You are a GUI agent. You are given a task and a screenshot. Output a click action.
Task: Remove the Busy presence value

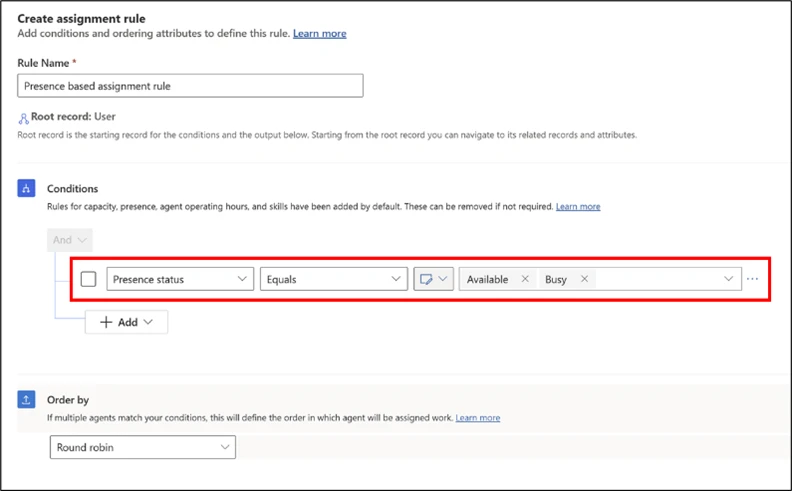coord(584,280)
